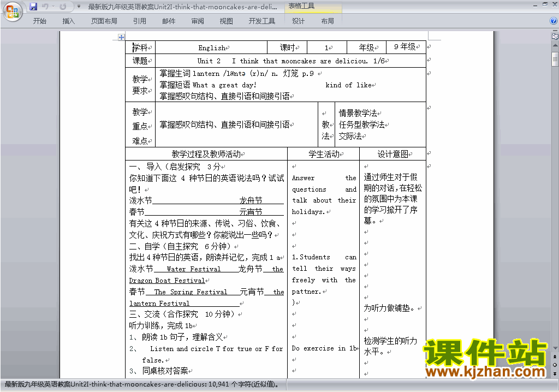Click the '三、交流(合作探究 10 分钟)' heading
The image size is (559, 392).
182,314
